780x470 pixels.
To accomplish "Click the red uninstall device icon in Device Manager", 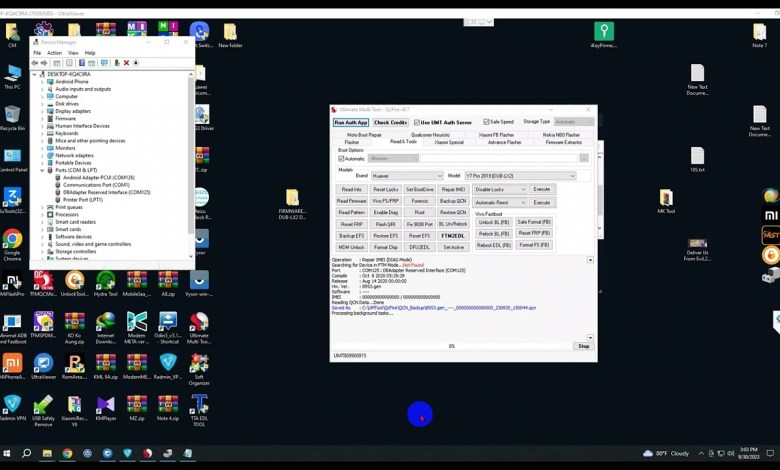I will coord(126,63).
